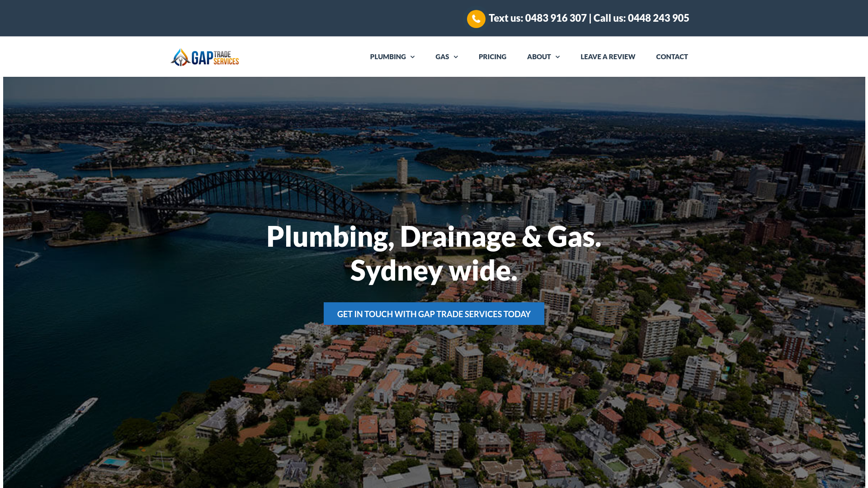Image resolution: width=868 pixels, height=488 pixels.
Task: Click the Plumbing, Drainage & Gas headline
Action: [x=434, y=253]
